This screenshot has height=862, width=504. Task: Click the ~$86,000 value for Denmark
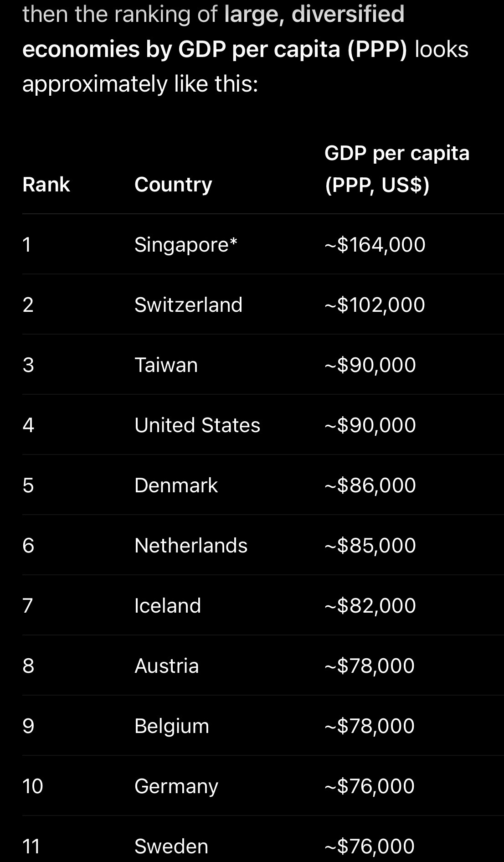370,485
